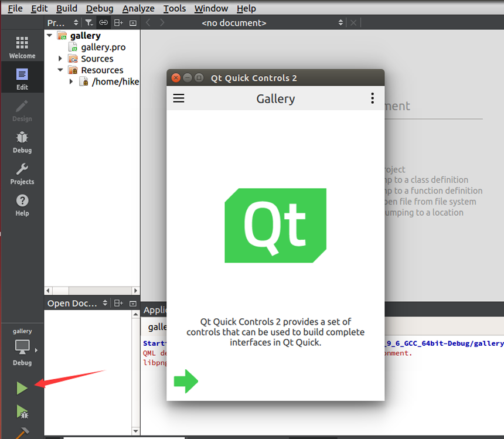The height and width of the screenshot is (439, 504).
Task: Click Open Documents scroll down arrow
Action: (135, 431)
